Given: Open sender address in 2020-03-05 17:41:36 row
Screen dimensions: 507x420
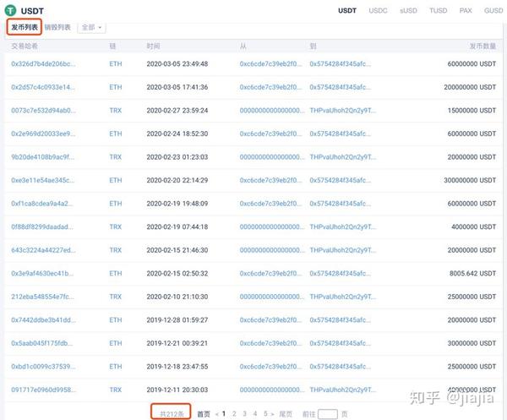Looking at the screenshot, I should 270,87.
